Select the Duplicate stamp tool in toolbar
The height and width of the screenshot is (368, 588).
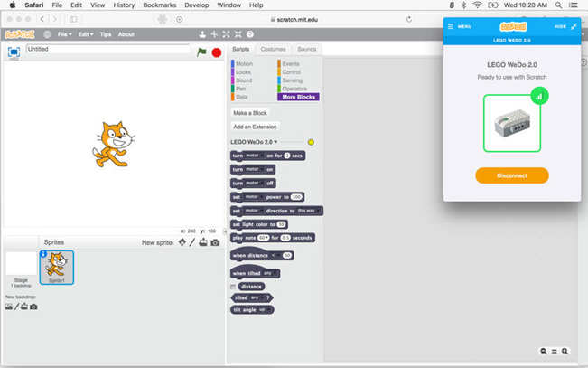(x=202, y=34)
